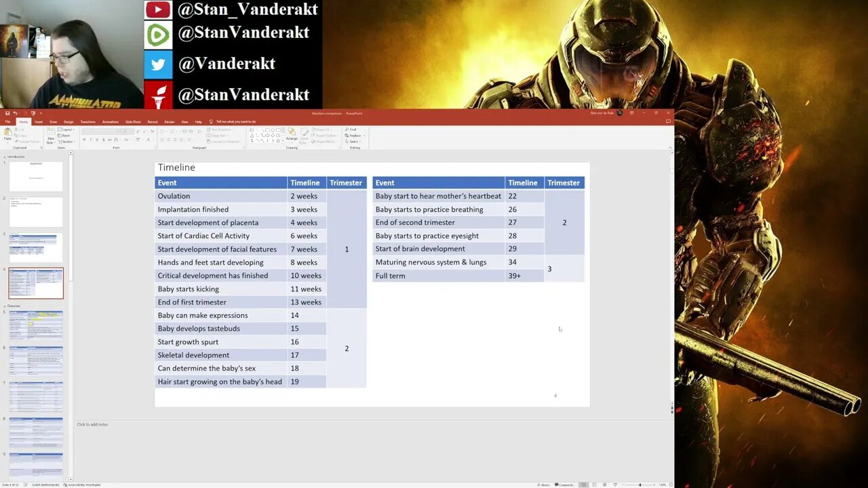Select slide 2 thumbnail in slide panel
Viewport: 868px width, 488px height.
tap(36, 212)
